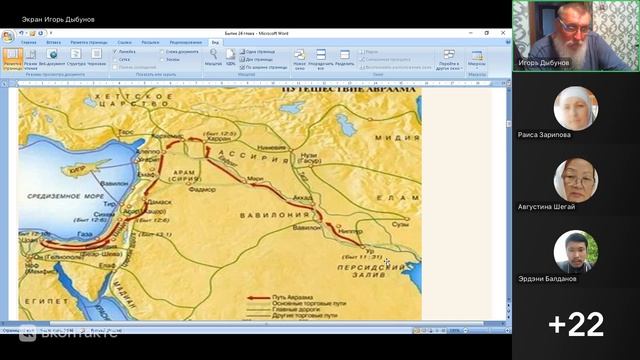
Task: Switch to Web Document view
Action: (52, 58)
